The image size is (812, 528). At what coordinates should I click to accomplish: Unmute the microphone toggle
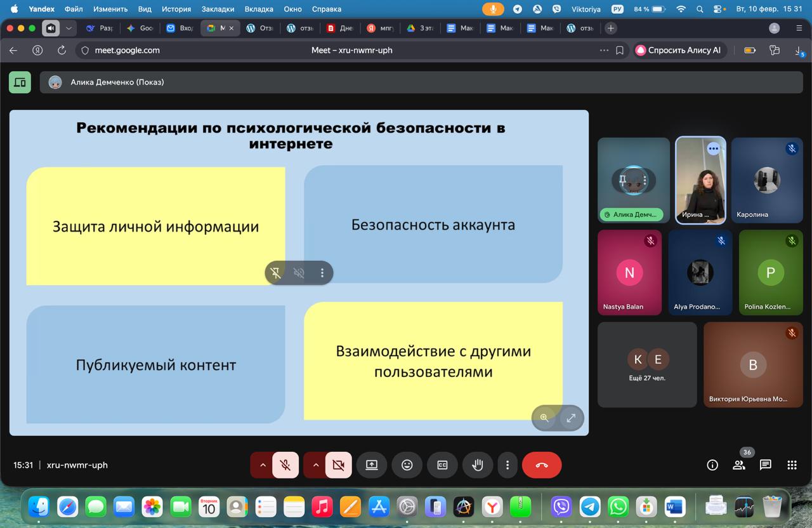pyautogui.click(x=285, y=465)
